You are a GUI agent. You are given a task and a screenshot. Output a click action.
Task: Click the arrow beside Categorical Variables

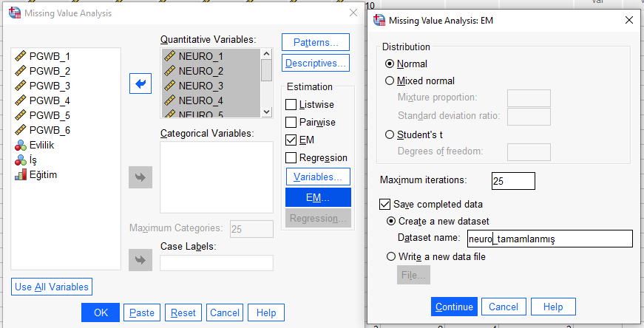140,177
